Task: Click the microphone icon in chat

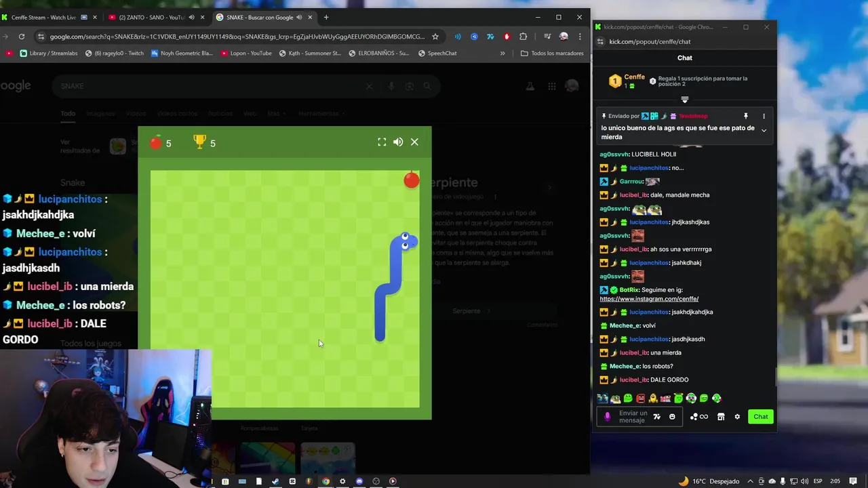Action: (608, 417)
